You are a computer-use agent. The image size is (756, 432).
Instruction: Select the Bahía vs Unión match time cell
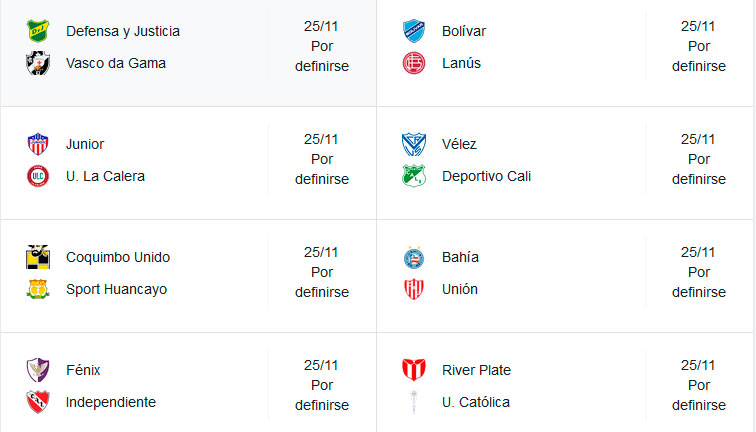(699, 272)
